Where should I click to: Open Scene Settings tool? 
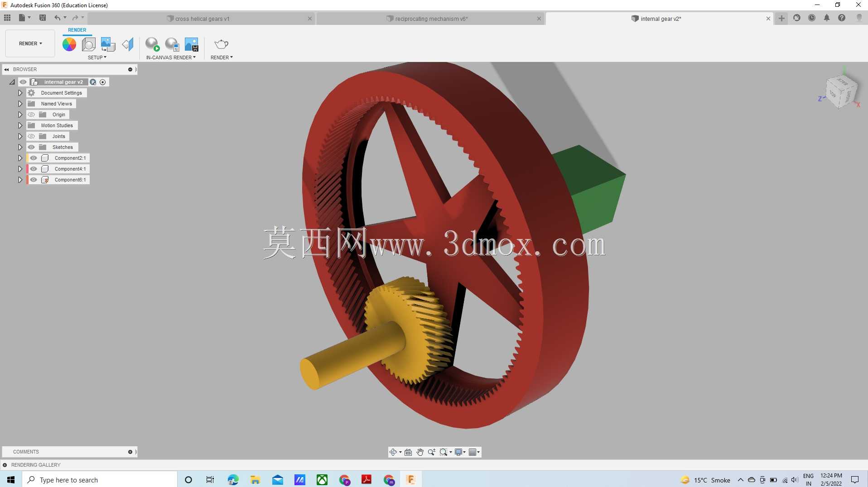(x=89, y=44)
